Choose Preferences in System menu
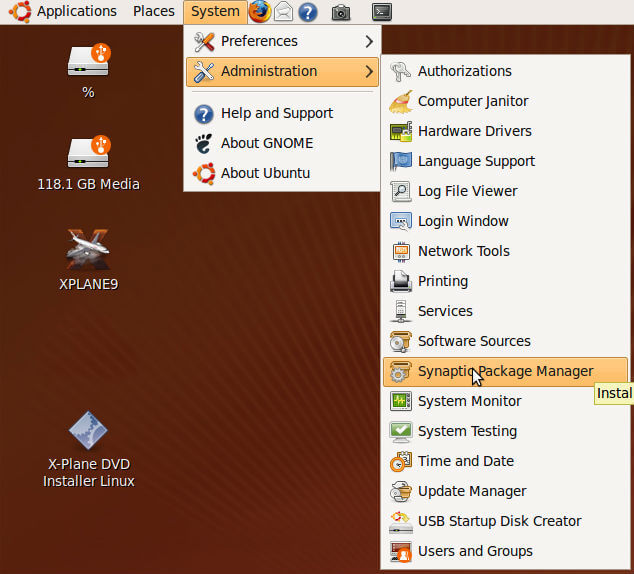634x574 pixels. tap(282, 41)
